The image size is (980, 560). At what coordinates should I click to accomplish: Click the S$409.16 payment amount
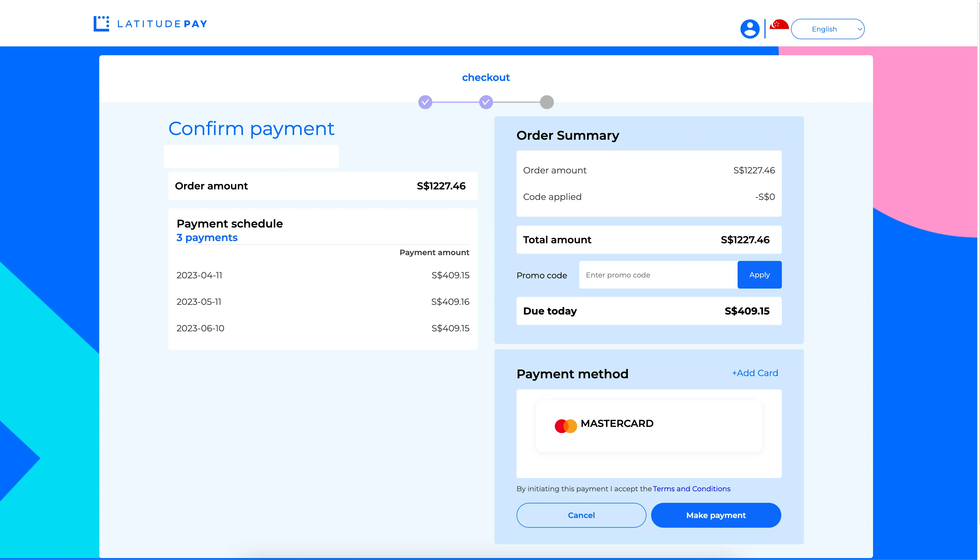coord(450,302)
